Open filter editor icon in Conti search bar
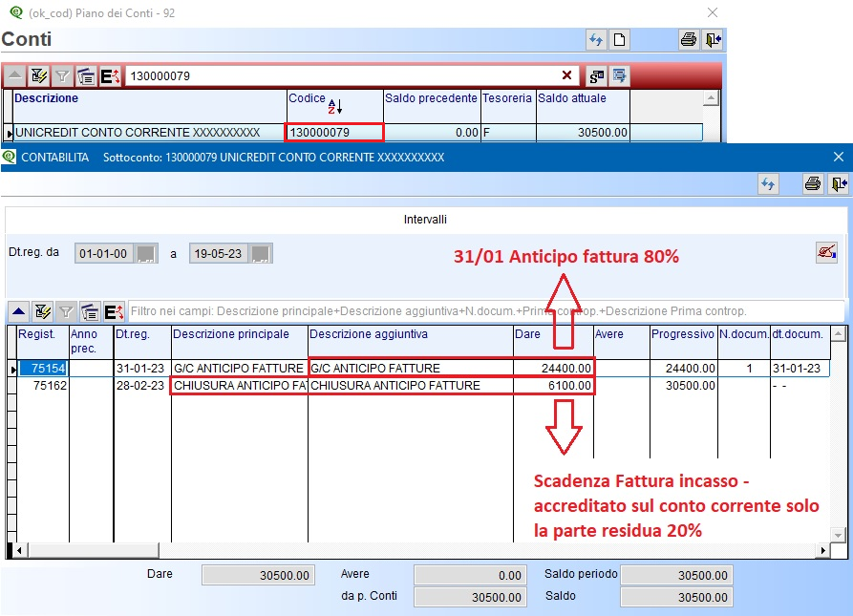The image size is (853, 616). (38, 76)
